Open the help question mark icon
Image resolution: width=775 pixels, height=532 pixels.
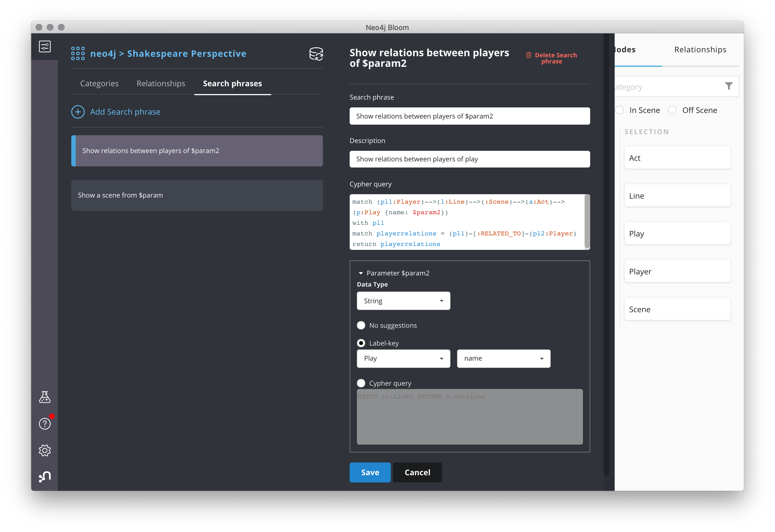(45, 423)
